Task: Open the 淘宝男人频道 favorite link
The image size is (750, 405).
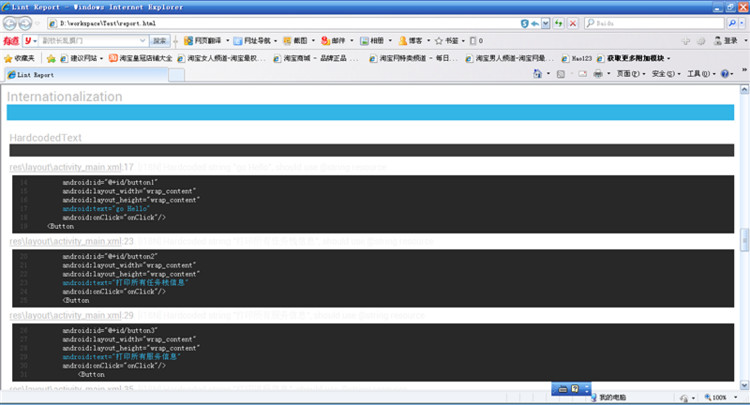Action: [x=509, y=58]
